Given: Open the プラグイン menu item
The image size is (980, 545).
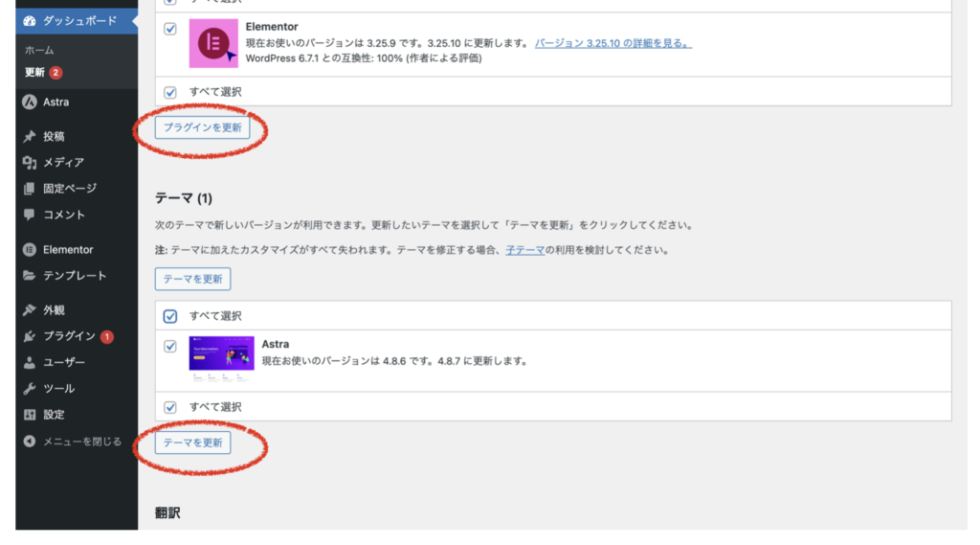Looking at the screenshot, I should point(69,336).
